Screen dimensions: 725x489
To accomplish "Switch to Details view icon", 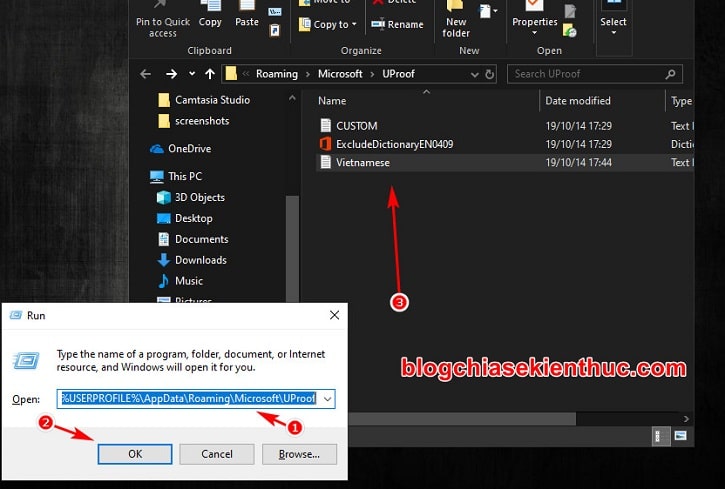I will click(x=661, y=436).
